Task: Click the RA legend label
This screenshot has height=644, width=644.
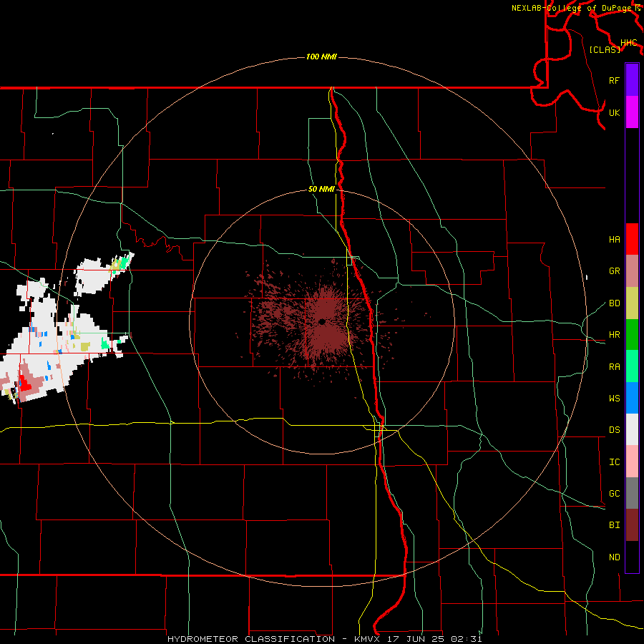Action: [x=614, y=366]
